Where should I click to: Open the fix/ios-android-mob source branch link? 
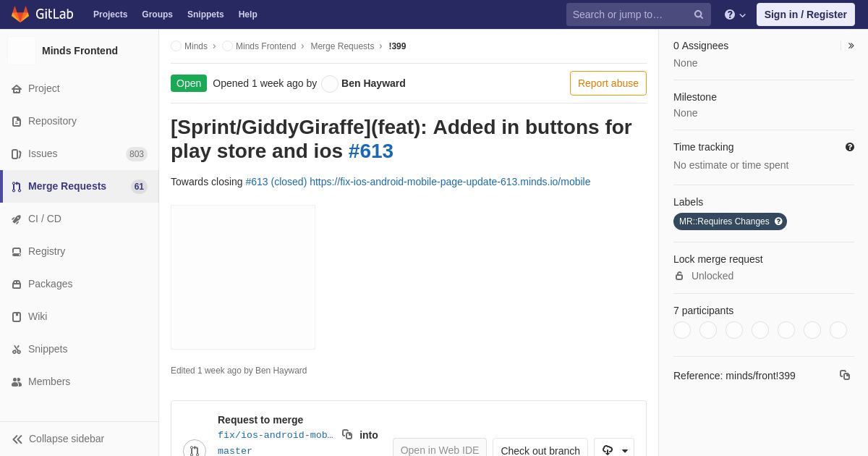coord(276,435)
